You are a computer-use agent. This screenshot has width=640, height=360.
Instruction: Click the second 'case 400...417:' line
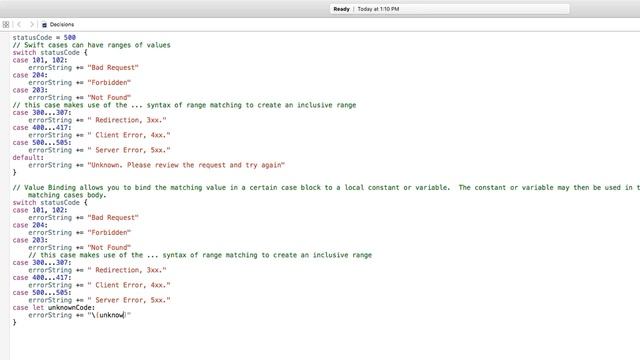point(42,278)
